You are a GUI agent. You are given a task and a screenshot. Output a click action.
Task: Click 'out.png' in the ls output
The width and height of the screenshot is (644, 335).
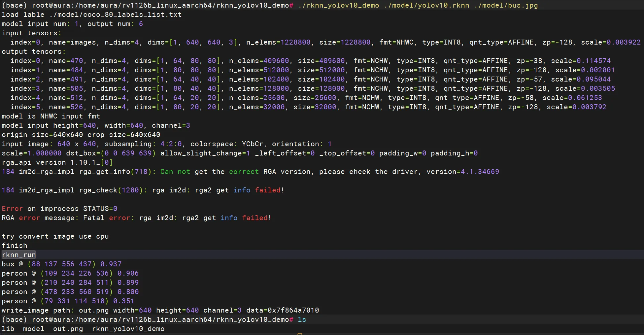click(x=68, y=329)
